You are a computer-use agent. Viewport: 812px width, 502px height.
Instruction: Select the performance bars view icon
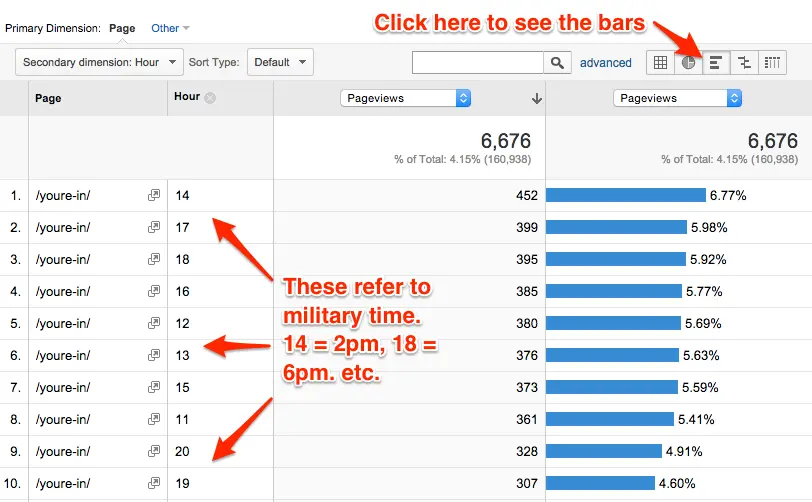(716, 63)
